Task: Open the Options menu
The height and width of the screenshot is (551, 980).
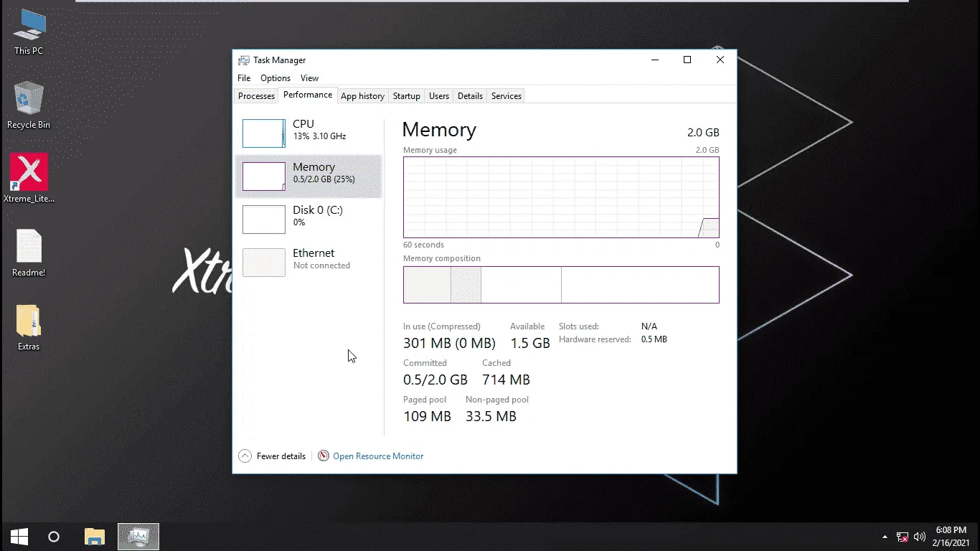Action: point(275,78)
